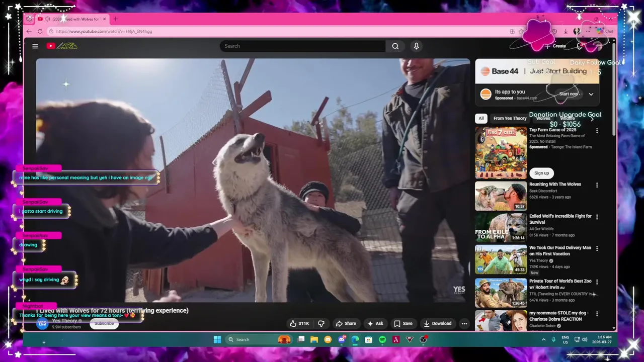Open Spotify from the taskbar
644x362 pixels.
point(382,339)
